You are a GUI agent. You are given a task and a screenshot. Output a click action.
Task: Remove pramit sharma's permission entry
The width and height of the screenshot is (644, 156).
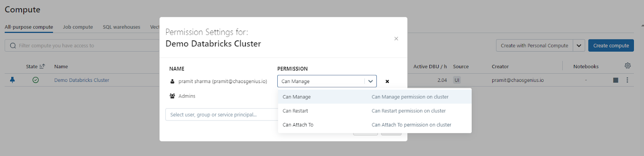click(x=387, y=81)
